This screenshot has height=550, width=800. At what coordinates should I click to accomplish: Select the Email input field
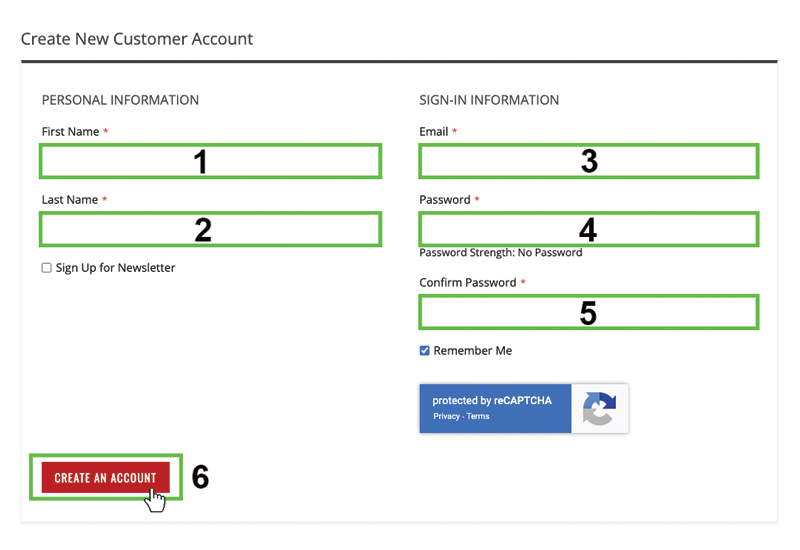[x=588, y=161]
